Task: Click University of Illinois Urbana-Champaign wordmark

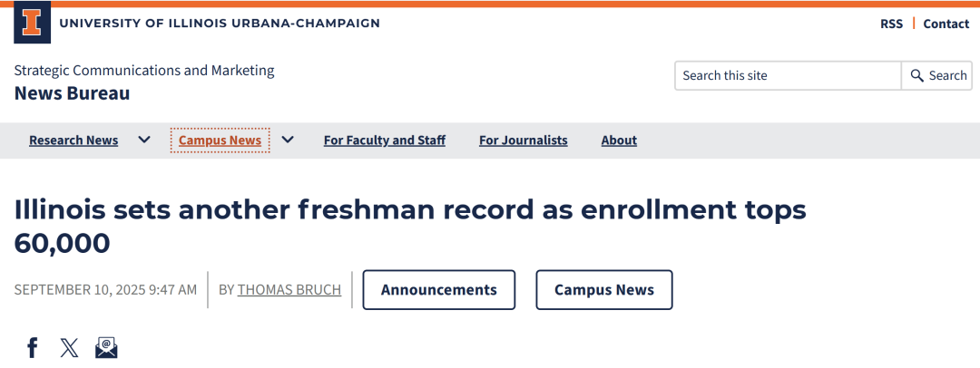Action: tap(220, 24)
